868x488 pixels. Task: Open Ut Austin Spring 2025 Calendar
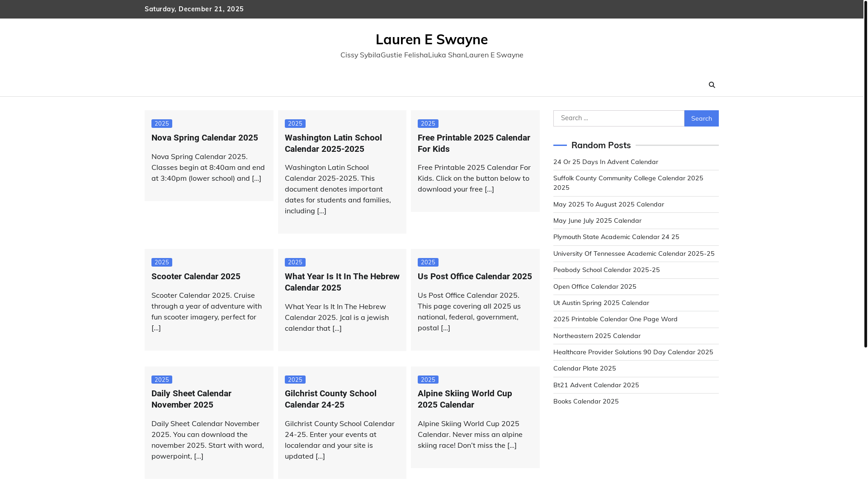pyautogui.click(x=601, y=303)
